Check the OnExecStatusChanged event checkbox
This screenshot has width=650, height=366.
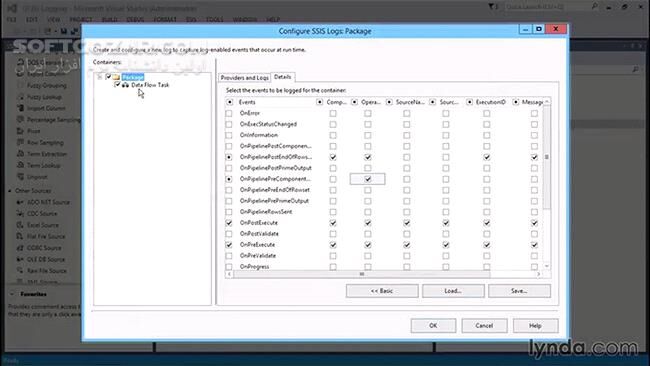[x=229, y=124]
